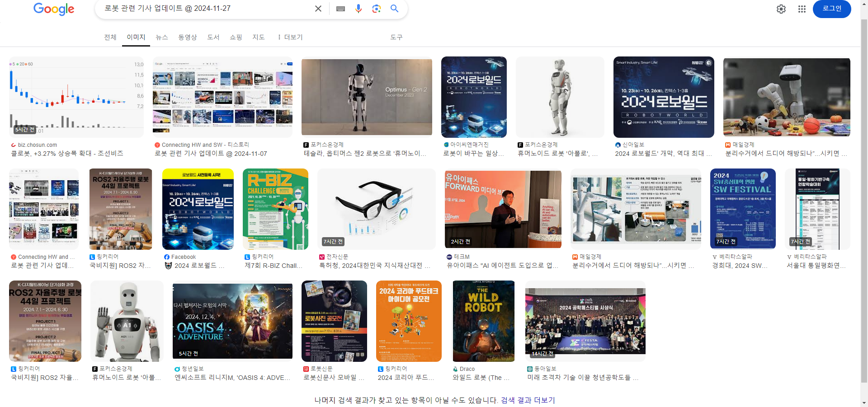Open The Wild Robot poster image
The width and height of the screenshot is (868, 407).
(484, 321)
